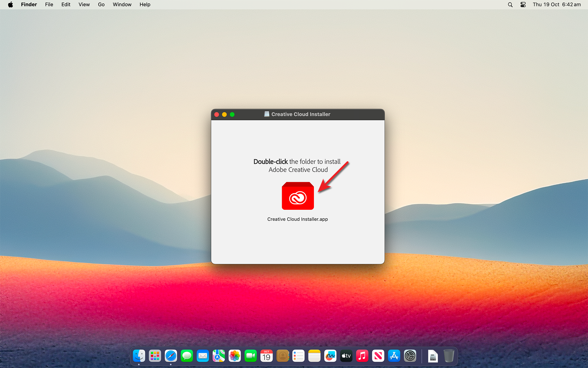
Task: Launch Music from the Dock
Action: [362, 356]
